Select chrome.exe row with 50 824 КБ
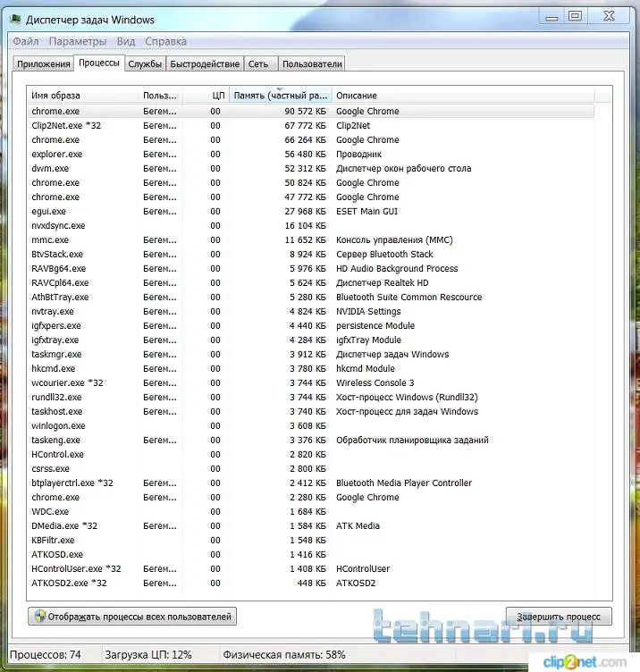The width and height of the screenshot is (640, 672). coord(310,182)
